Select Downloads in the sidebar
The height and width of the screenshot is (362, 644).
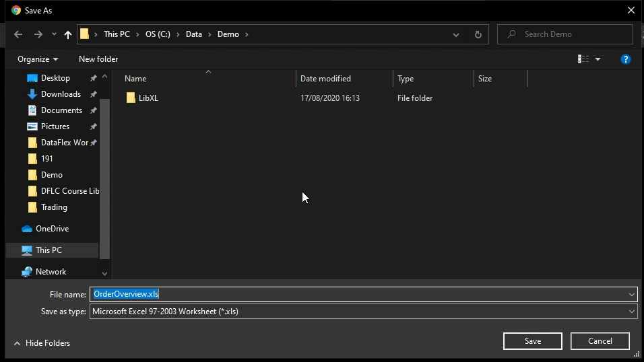coord(60,94)
